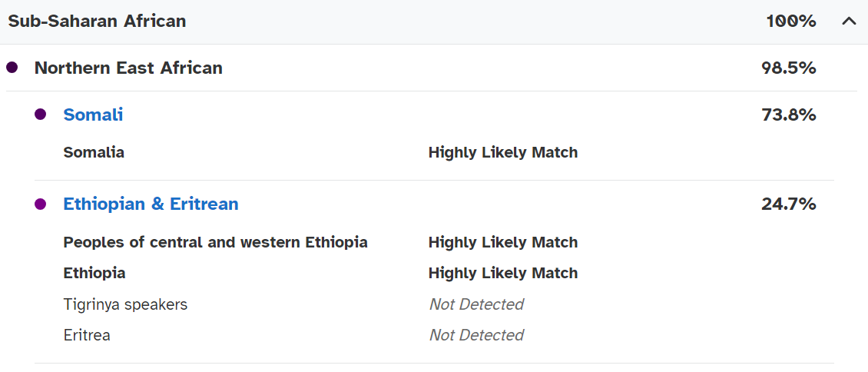Click the 73.8% Somali percentage
868x372 pixels.
pos(788,115)
